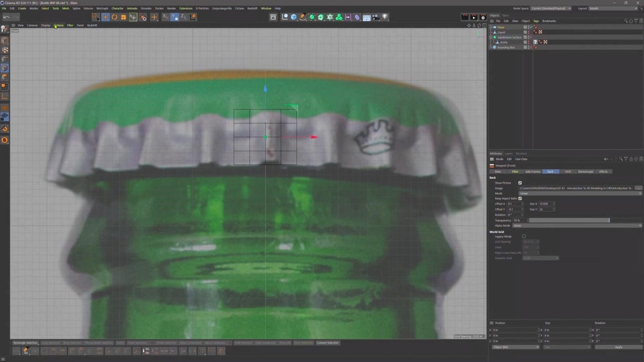Open the Layout dropdown
This screenshot has height=362, width=644.
[x=615, y=8]
